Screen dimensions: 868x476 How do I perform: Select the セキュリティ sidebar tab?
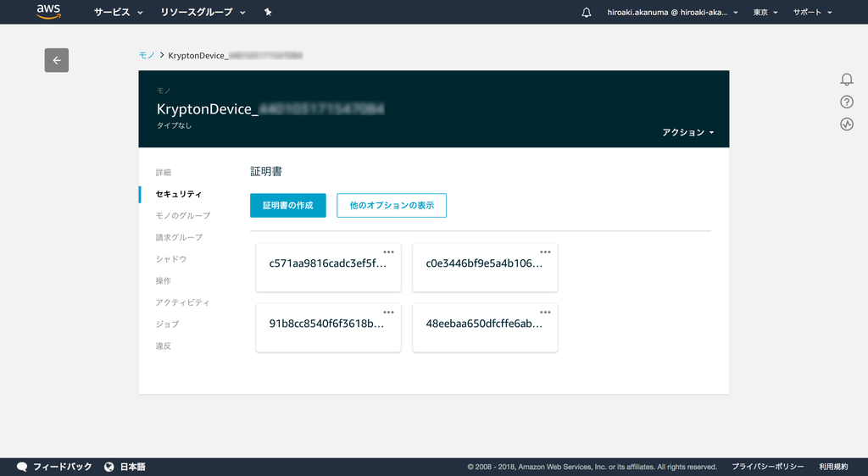179,194
